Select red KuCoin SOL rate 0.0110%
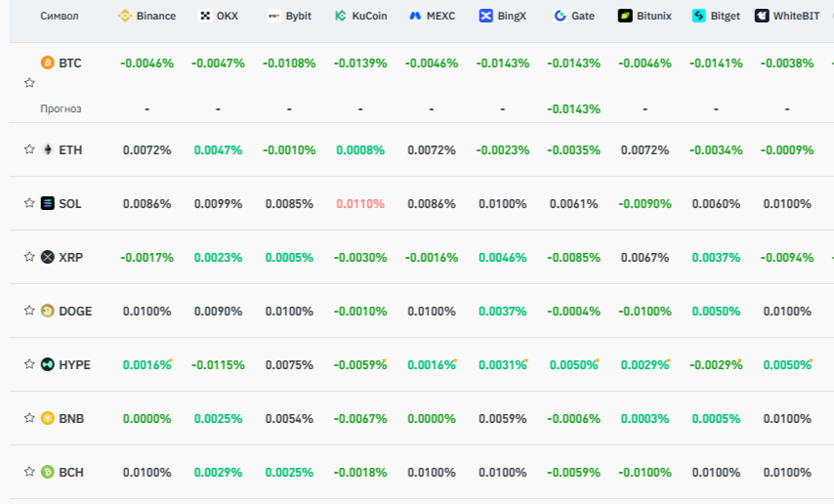834x504 pixels. click(360, 203)
